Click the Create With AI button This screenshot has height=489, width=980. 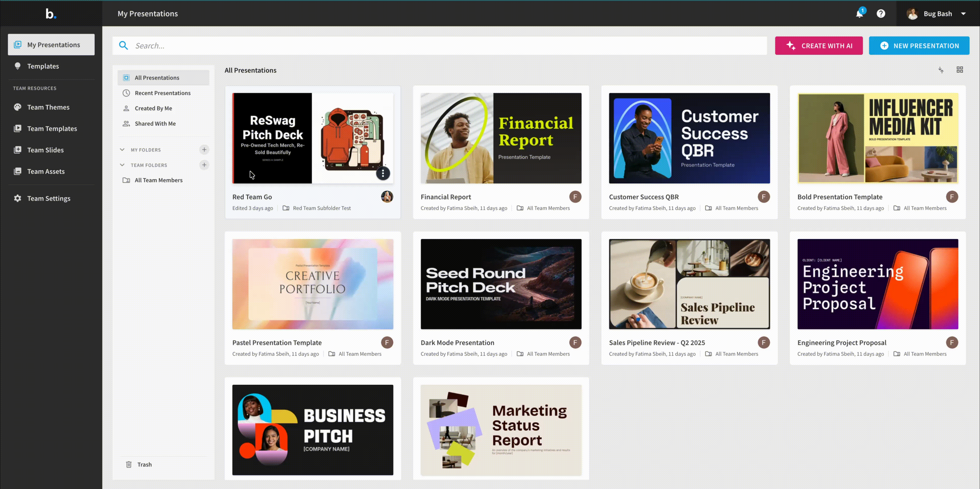click(819, 46)
